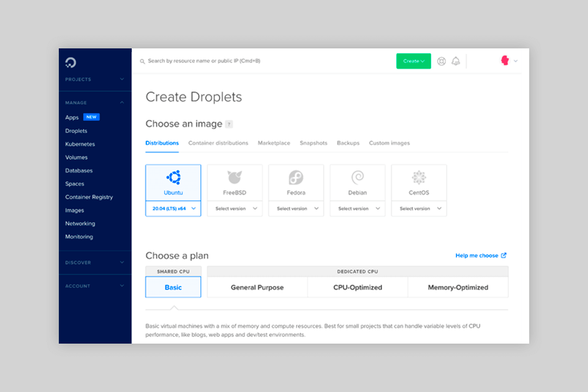Open the account menu chevron next to avatar

[x=516, y=61]
